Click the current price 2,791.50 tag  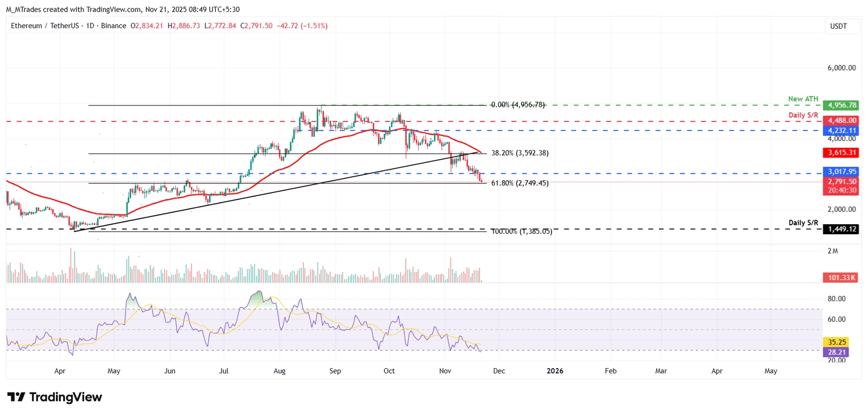coord(841,182)
